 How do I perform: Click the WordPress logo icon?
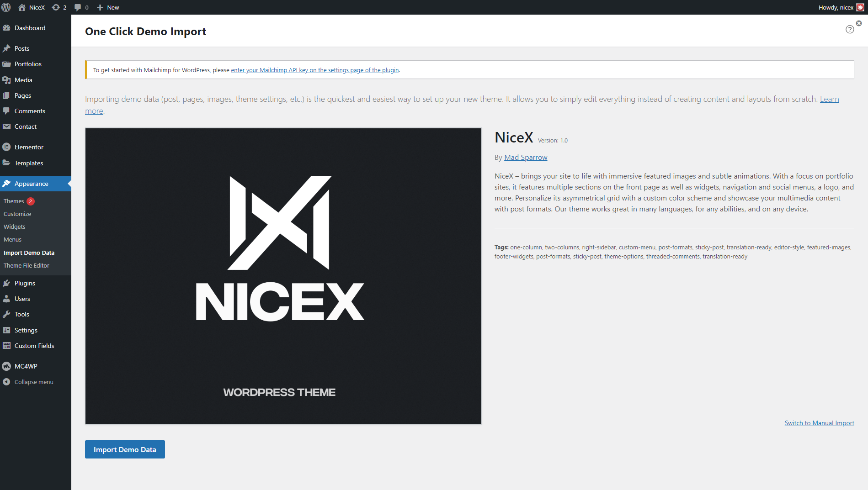[6, 7]
